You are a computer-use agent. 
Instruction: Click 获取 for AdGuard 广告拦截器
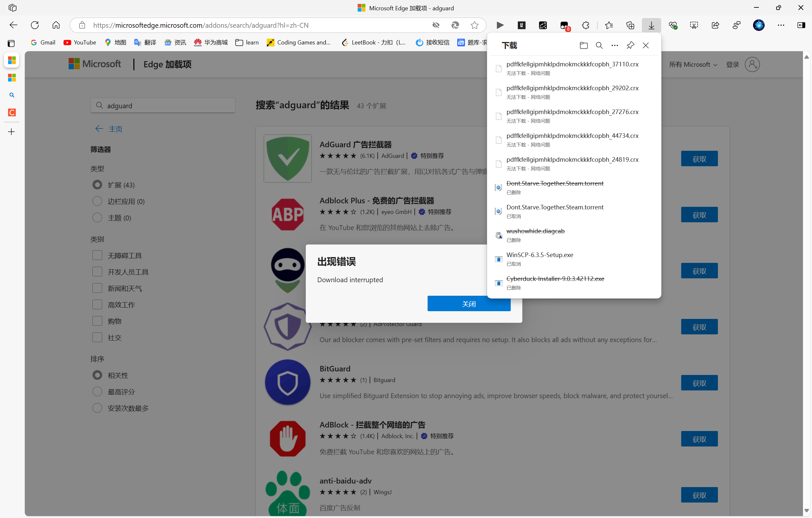(699, 159)
